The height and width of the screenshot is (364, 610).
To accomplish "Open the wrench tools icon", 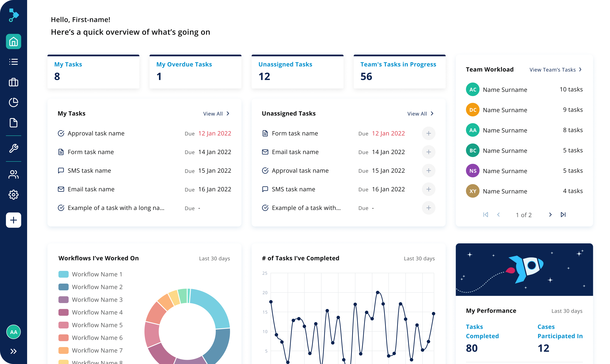I will (x=14, y=148).
